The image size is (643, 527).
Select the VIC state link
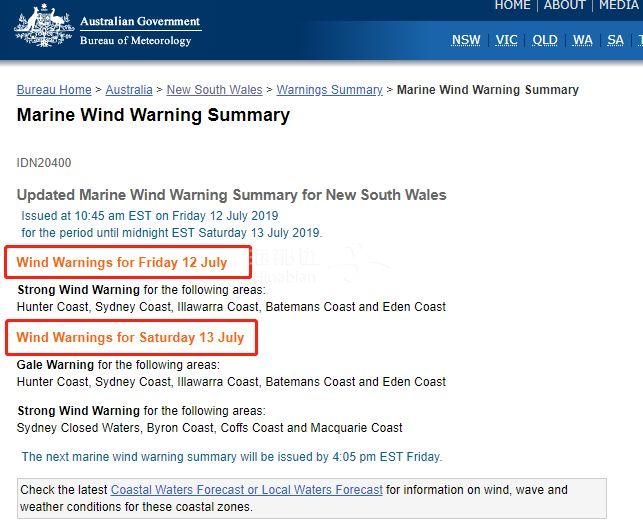coord(506,40)
